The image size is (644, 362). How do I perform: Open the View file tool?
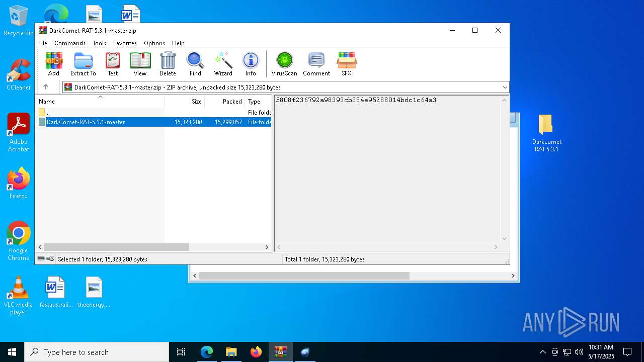pyautogui.click(x=140, y=64)
